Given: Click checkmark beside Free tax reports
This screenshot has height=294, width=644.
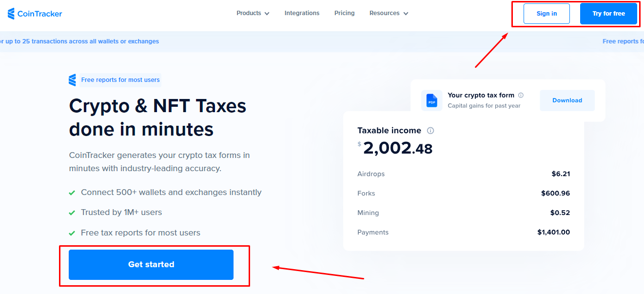Looking at the screenshot, I should coord(72,233).
